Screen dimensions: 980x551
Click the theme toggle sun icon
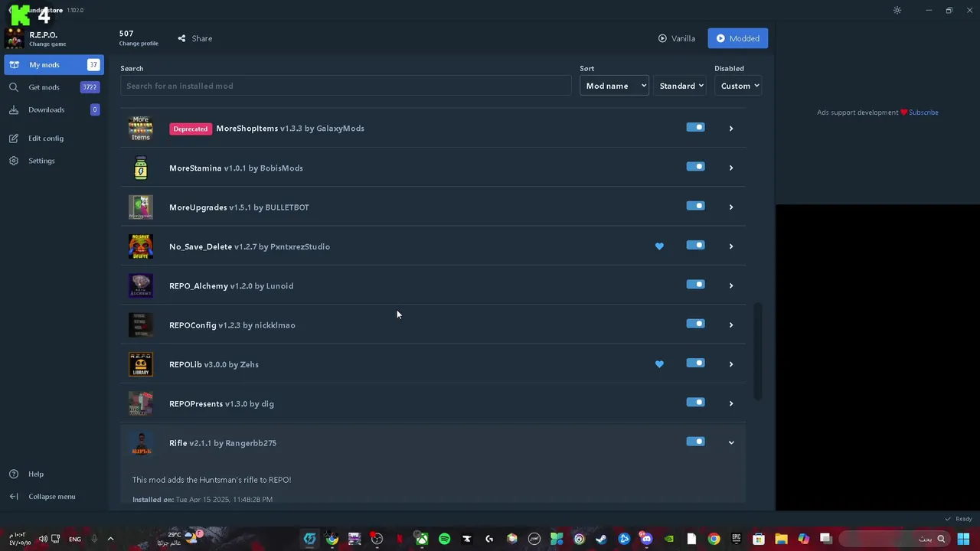[897, 10]
